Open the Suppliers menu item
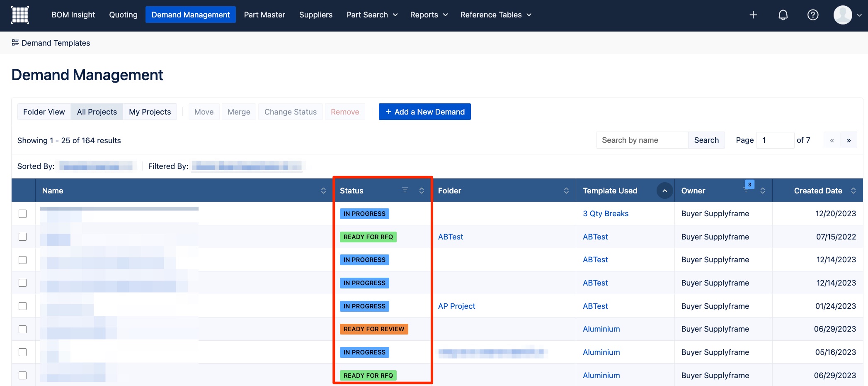 coord(315,15)
